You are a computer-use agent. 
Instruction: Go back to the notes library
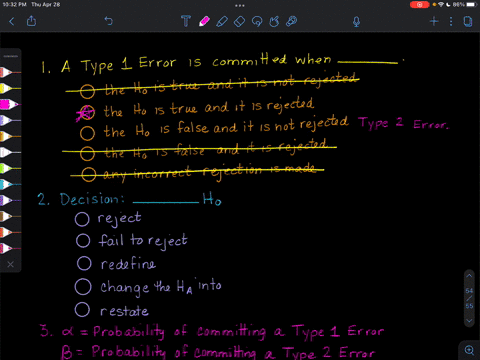click(x=12, y=22)
